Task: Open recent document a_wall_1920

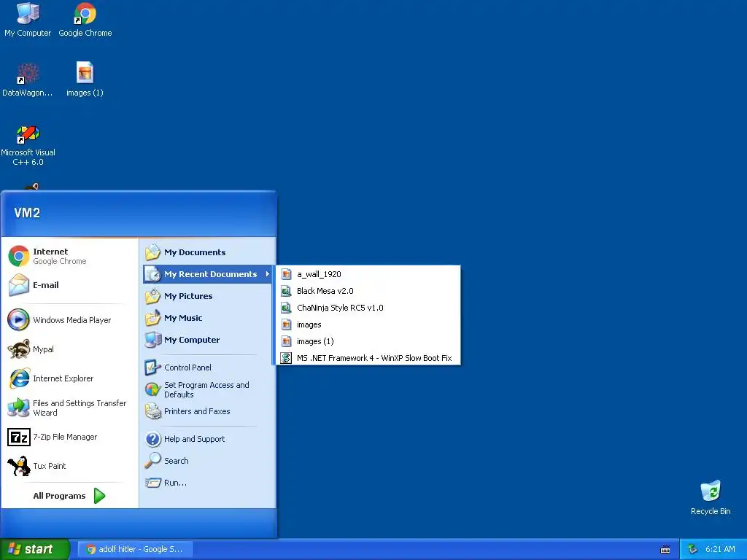Action: [x=368, y=274]
